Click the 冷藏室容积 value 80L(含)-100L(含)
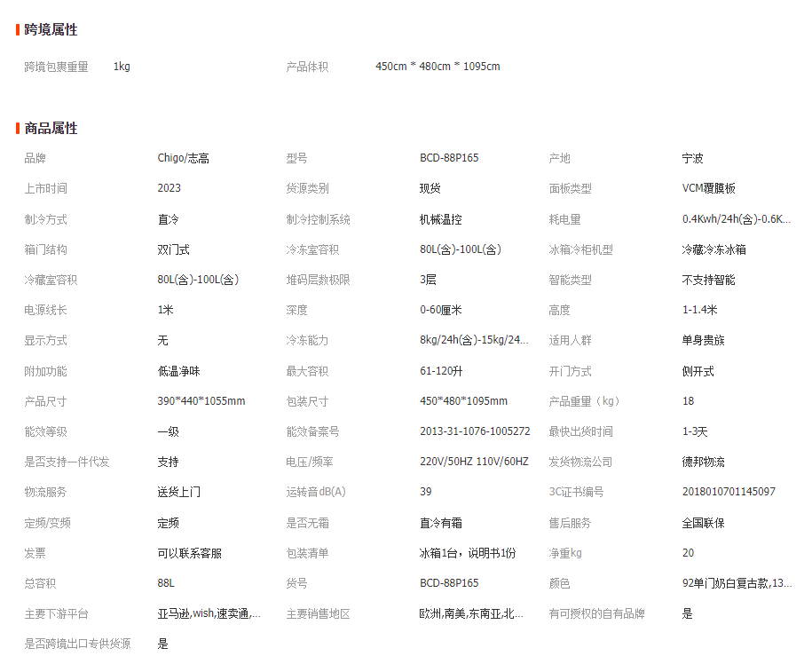The width and height of the screenshot is (812, 664). (x=198, y=280)
